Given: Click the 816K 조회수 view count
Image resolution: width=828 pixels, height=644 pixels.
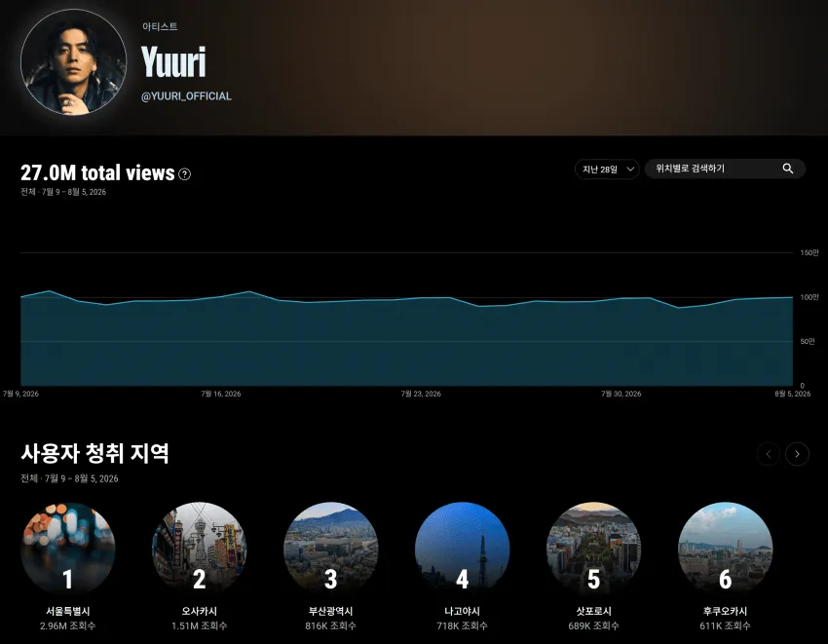Looking at the screenshot, I should pos(330,626).
